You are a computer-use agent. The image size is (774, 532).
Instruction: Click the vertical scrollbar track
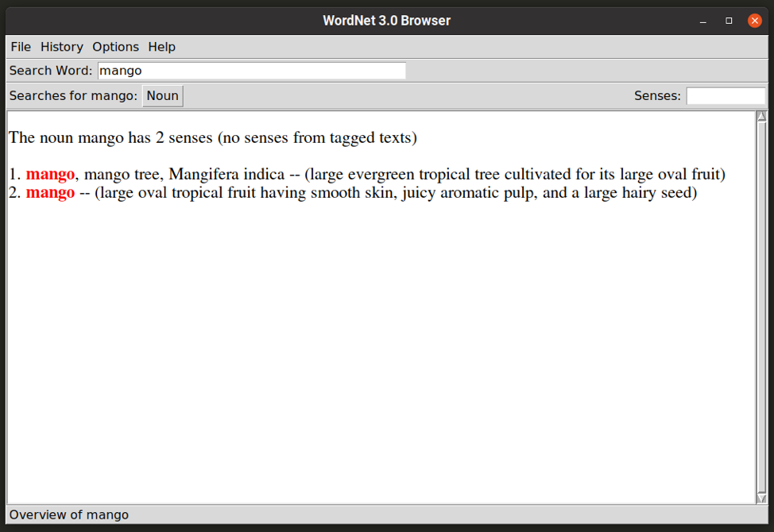[x=761, y=306]
